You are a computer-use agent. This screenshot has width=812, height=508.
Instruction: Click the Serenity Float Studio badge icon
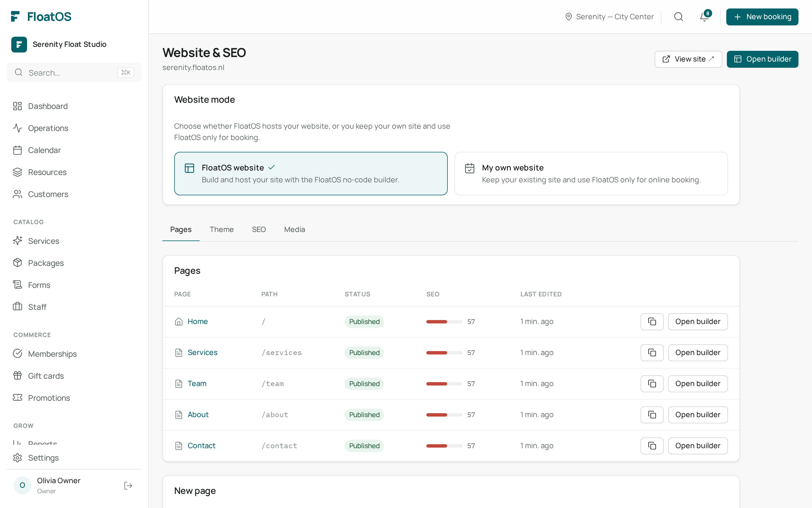click(x=19, y=44)
